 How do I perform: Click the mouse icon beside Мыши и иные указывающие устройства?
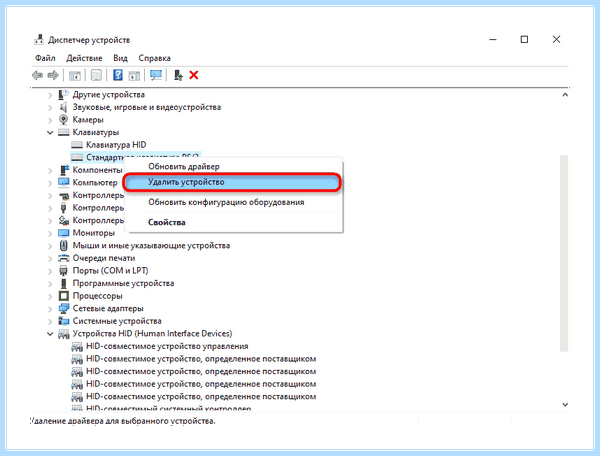click(64, 246)
